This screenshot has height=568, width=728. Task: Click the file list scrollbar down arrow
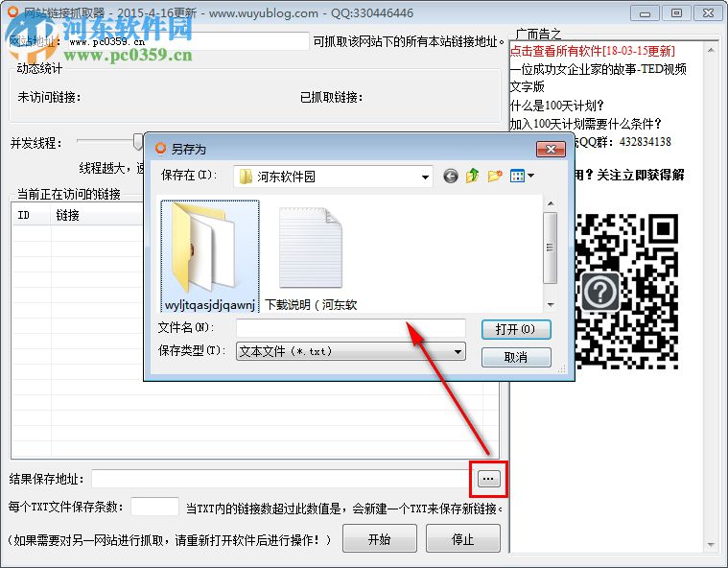(551, 305)
